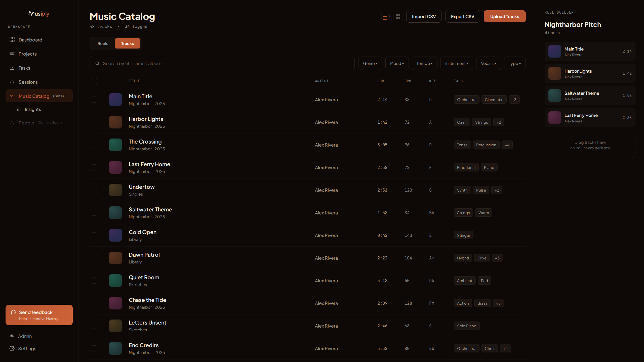Click the Harbor Lights brown artwork in catalog
Viewport: 644px width, 362px height.
pyautogui.click(x=115, y=122)
